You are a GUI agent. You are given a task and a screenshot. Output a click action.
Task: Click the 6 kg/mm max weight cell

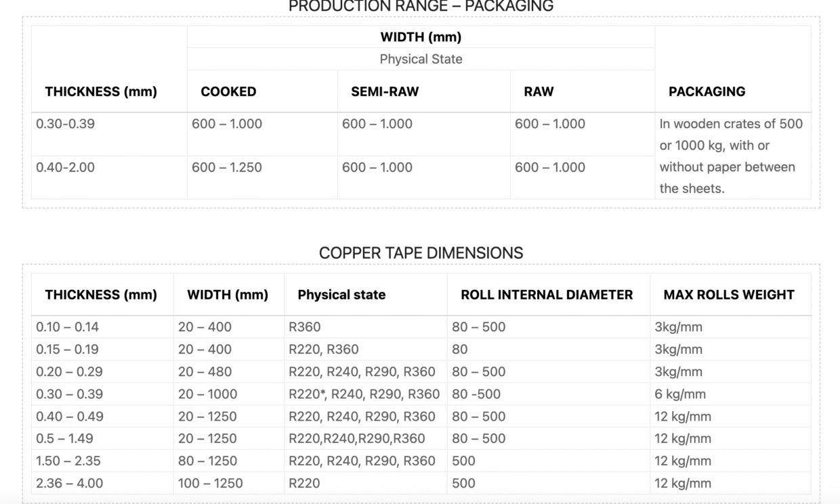679,394
